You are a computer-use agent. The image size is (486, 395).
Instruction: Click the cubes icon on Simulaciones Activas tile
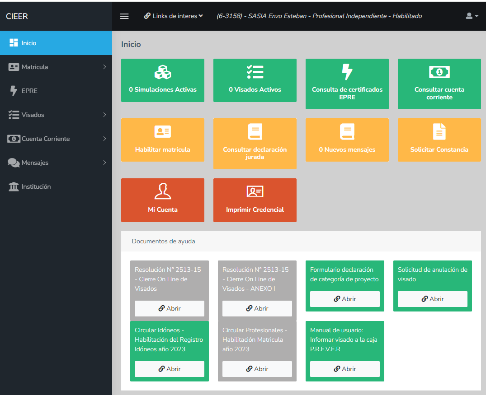(x=163, y=72)
